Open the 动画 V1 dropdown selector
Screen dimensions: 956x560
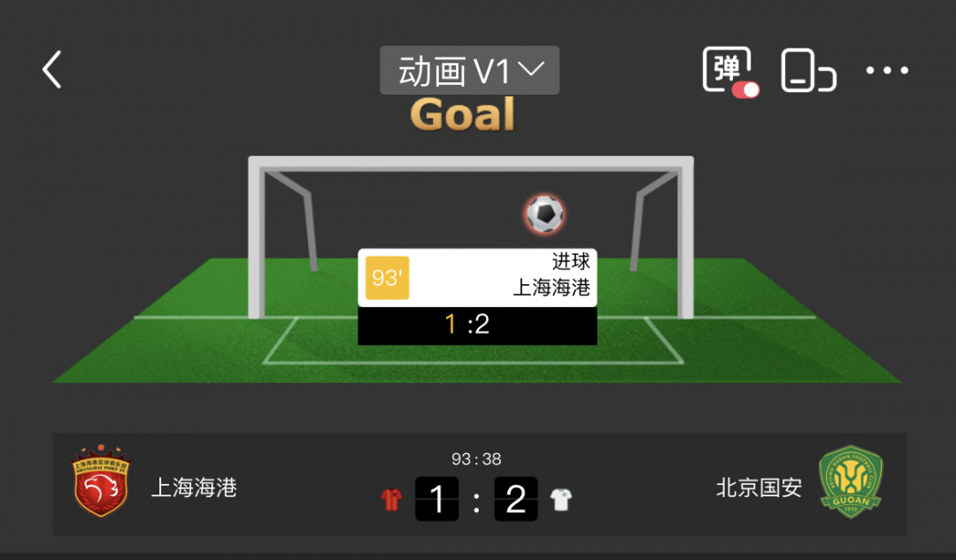pos(469,70)
